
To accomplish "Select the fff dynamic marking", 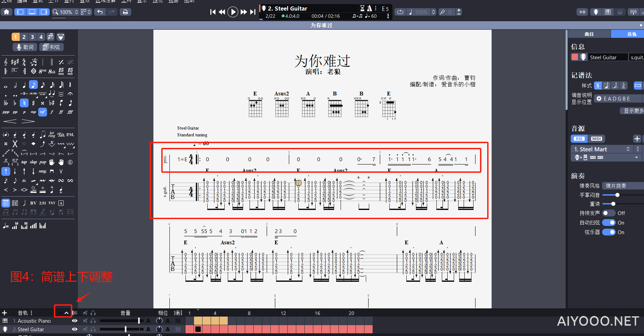I will click(70, 112).
